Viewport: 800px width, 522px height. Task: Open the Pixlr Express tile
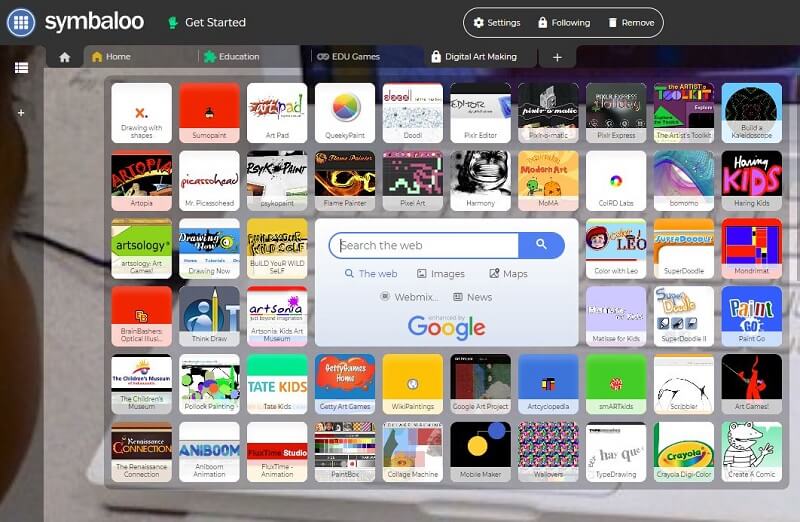(616, 113)
